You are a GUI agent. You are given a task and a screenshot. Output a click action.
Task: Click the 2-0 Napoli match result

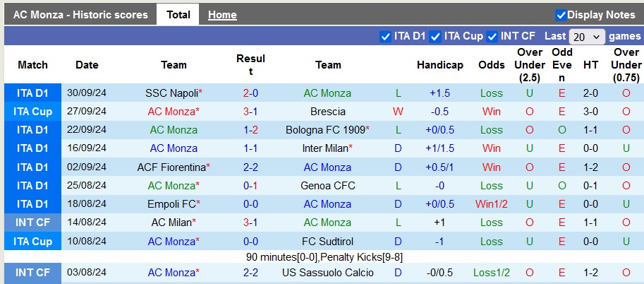pos(250,93)
